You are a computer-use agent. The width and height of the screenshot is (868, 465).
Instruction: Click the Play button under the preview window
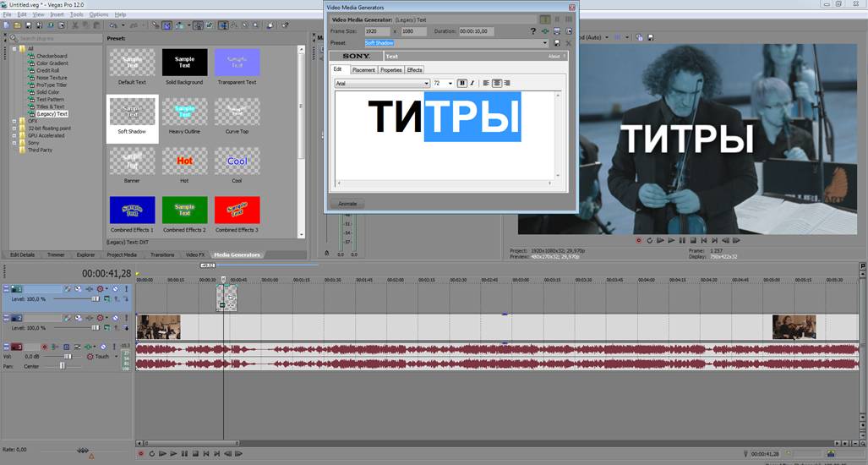(671, 240)
